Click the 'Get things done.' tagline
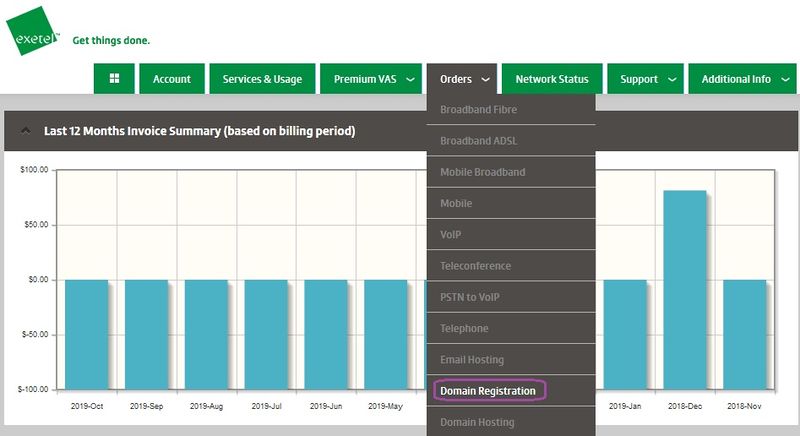Image resolution: width=800 pixels, height=436 pixels. [111, 40]
